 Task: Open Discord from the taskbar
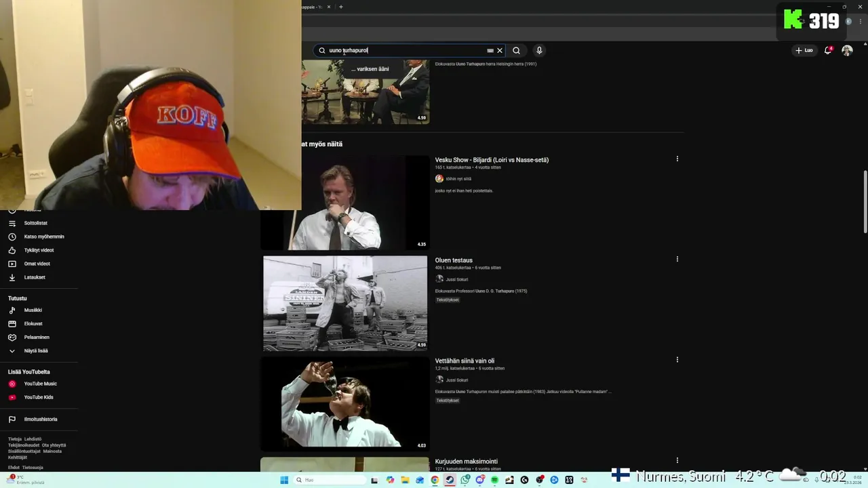(x=480, y=480)
